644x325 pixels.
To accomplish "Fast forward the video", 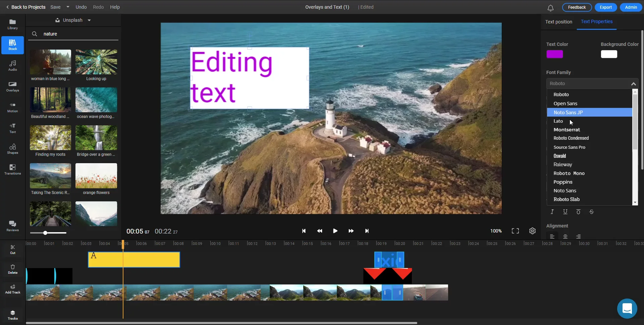I will (x=351, y=231).
